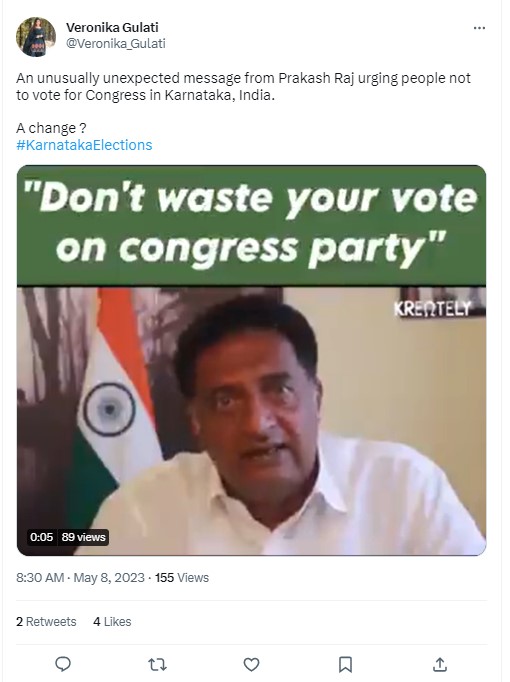The width and height of the screenshot is (510, 682).
Task: Bookmark this tweet
Action: (x=346, y=664)
